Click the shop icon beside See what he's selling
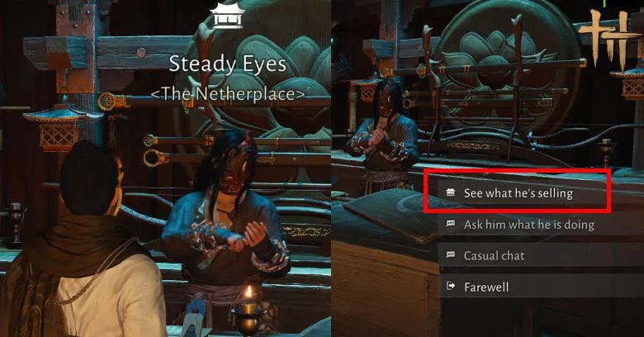Viewport: 644px width, 337px height. (451, 192)
